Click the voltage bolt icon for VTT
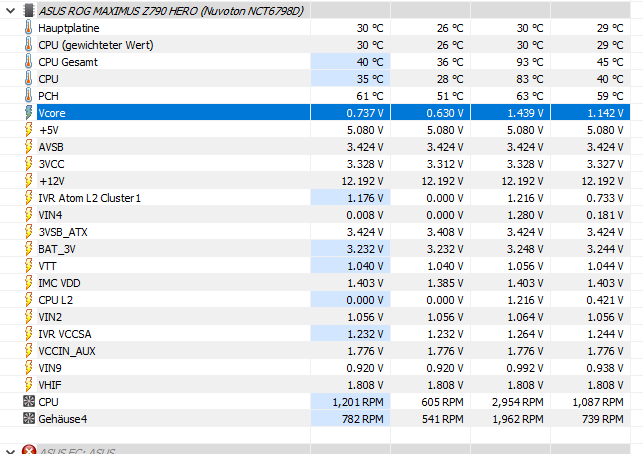643x454 pixels. (x=29, y=266)
